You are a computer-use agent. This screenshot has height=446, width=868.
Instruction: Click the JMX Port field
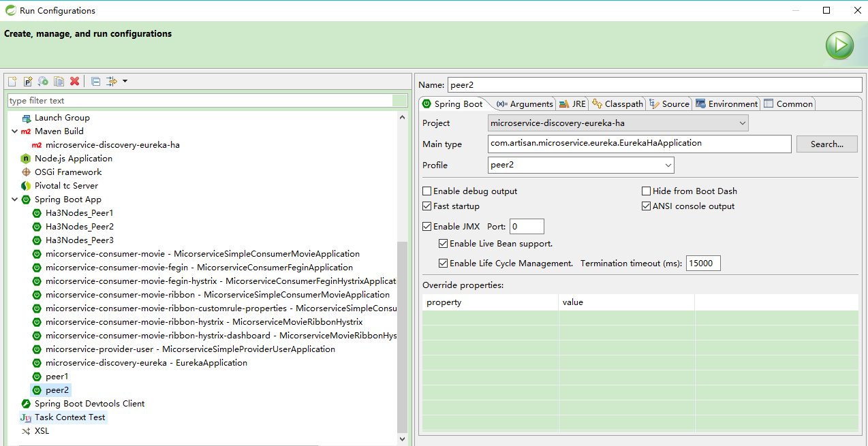coord(527,227)
